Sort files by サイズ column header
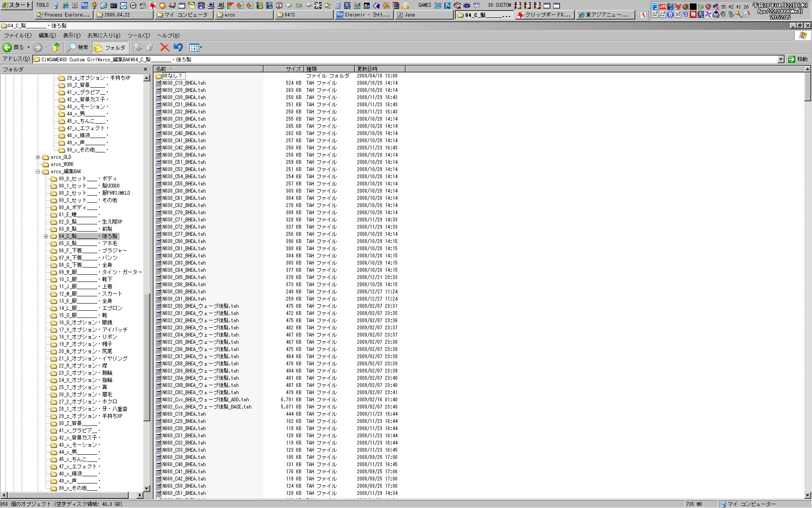 click(283, 69)
